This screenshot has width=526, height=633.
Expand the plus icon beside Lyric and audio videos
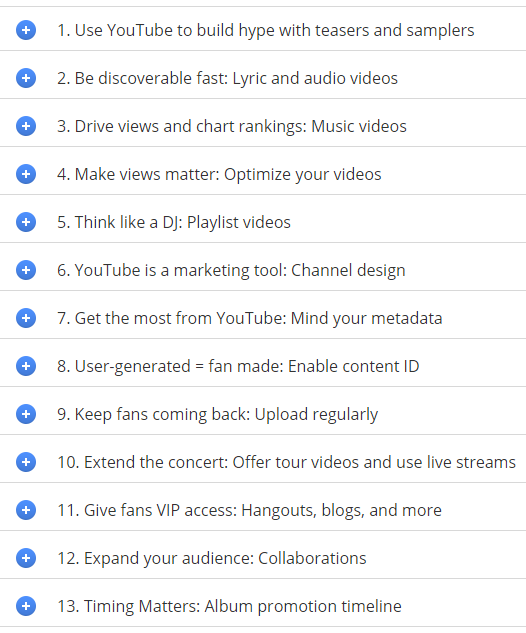point(26,78)
